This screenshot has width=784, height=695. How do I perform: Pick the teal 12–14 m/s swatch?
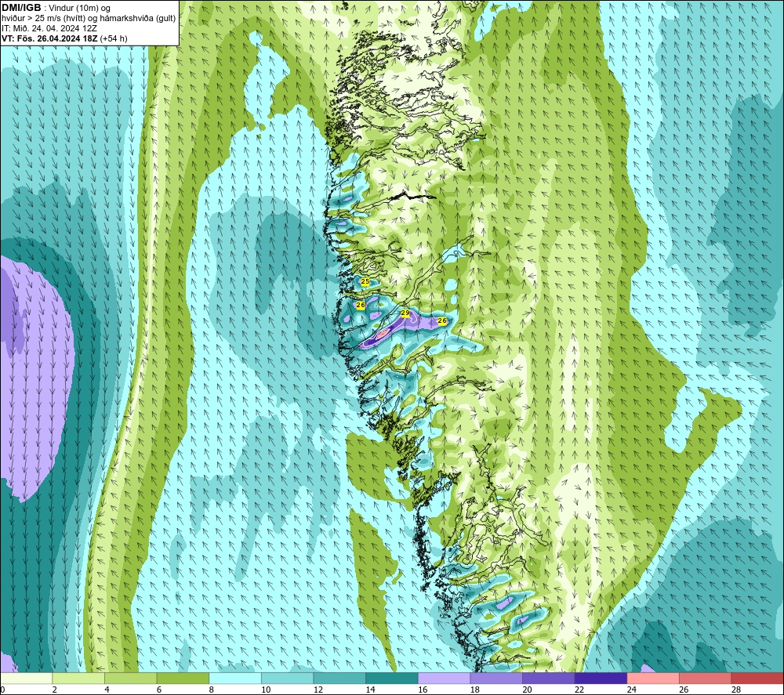339,678
